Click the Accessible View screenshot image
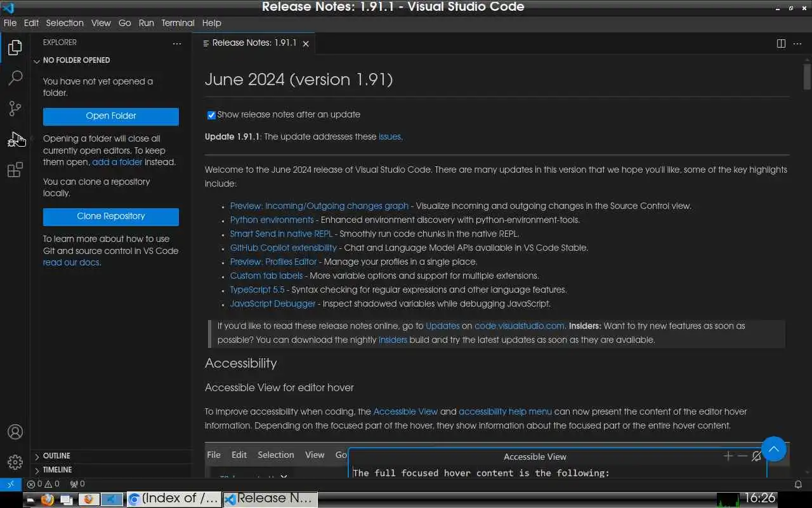 pyautogui.click(x=497, y=460)
